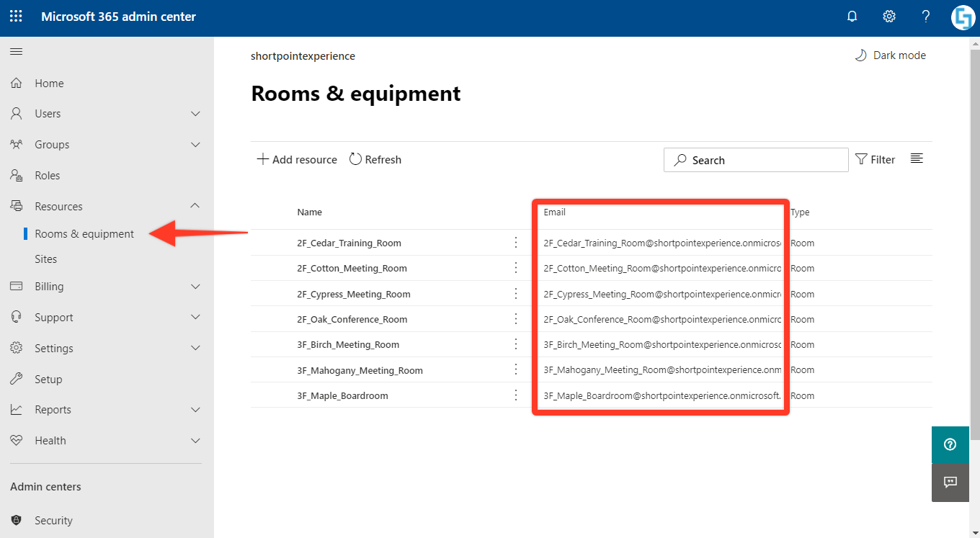980x538 pixels.
Task: Open list view options icon beside Filter
Action: 917,158
